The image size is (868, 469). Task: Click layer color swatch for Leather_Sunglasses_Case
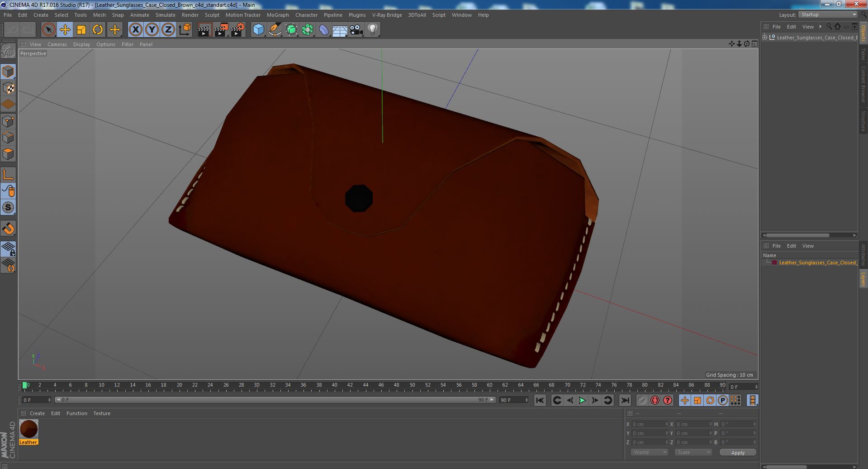pos(774,263)
